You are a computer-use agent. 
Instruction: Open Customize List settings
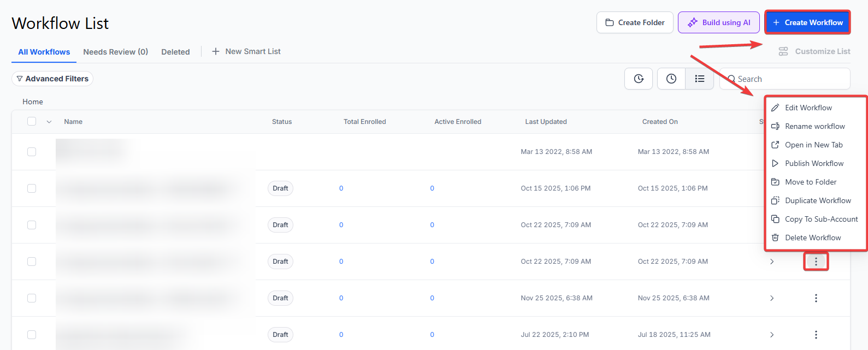point(814,51)
